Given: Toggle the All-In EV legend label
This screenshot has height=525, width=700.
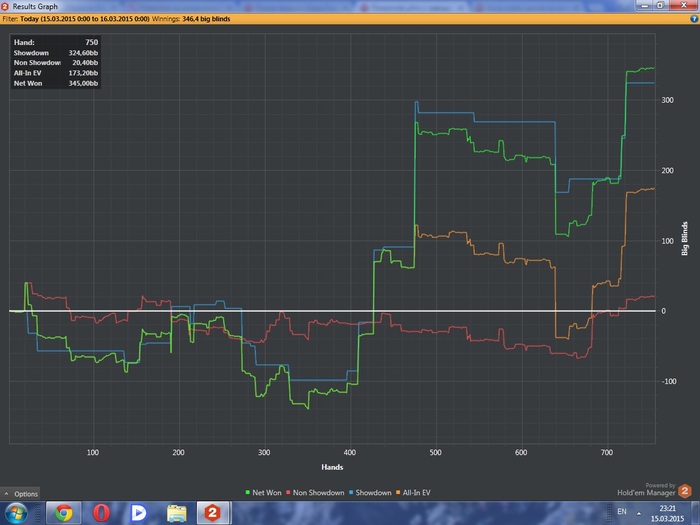Looking at the screenshot, I should tap(417, 492).
